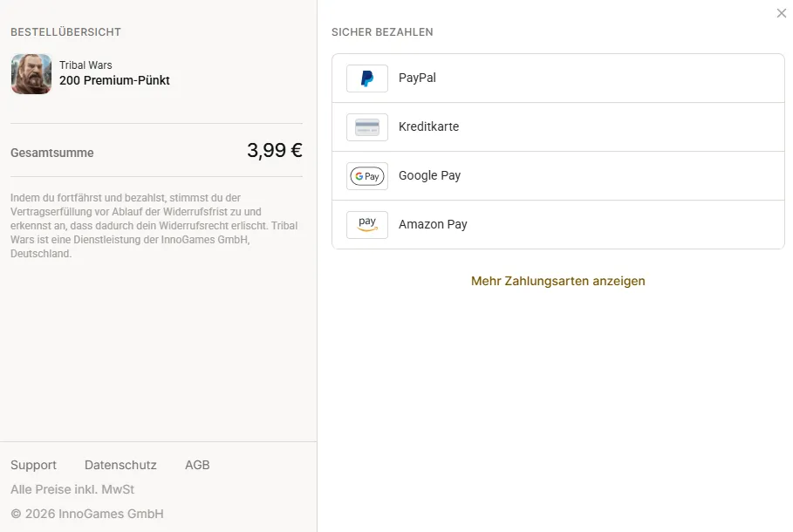
Task: Open the Datenschutz link
Action: (120, 465)
